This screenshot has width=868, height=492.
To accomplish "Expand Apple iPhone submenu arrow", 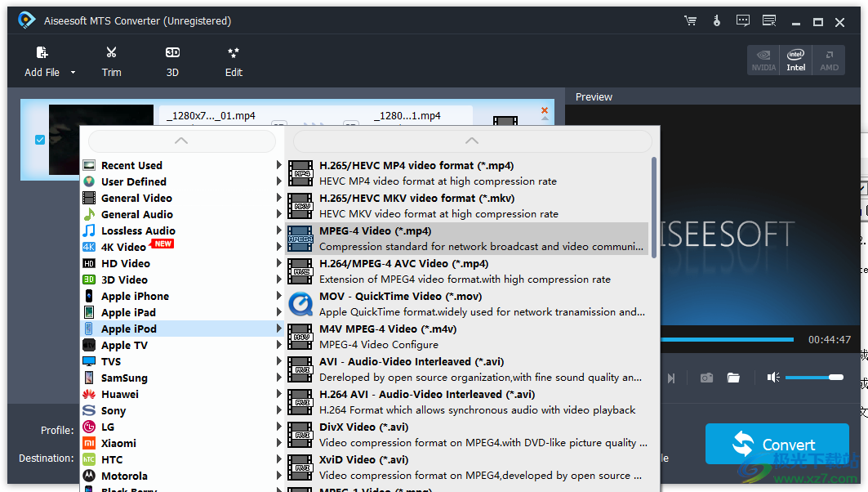I will pos(279,296).
